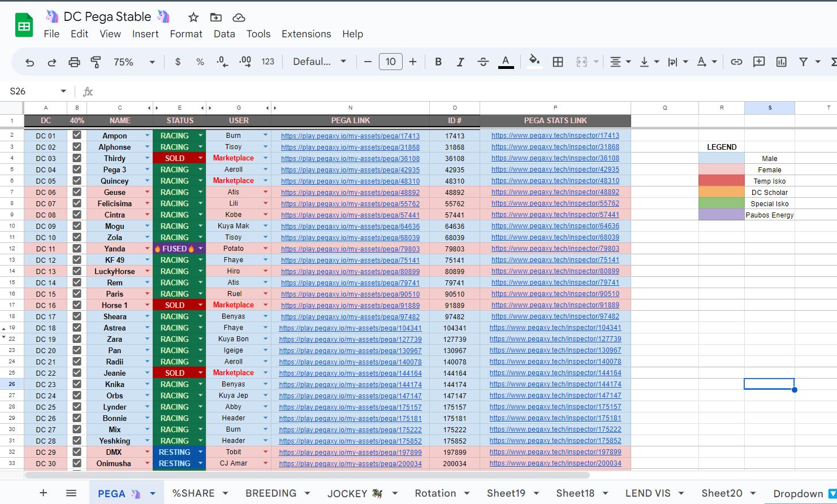The width and height of the screenshot is (837, 504).
Task: Toggle the 40% checkbox for DC 30
Action: 77,463
